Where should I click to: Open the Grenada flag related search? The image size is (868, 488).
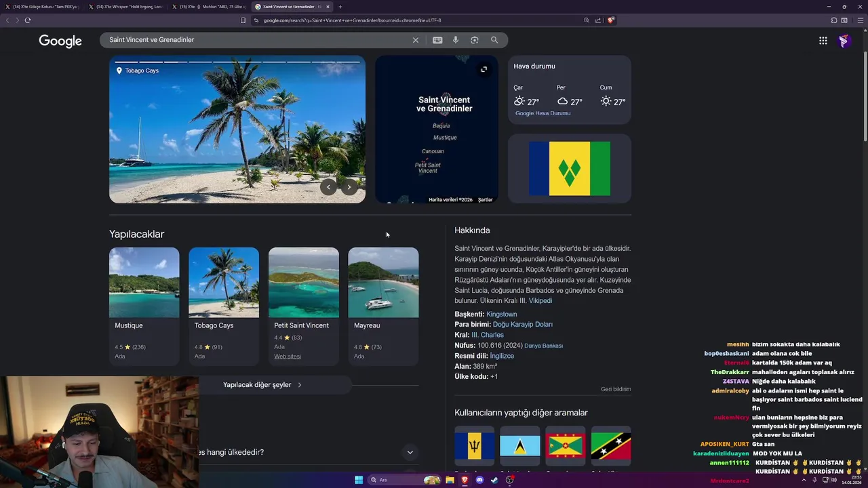pos(566,446)
